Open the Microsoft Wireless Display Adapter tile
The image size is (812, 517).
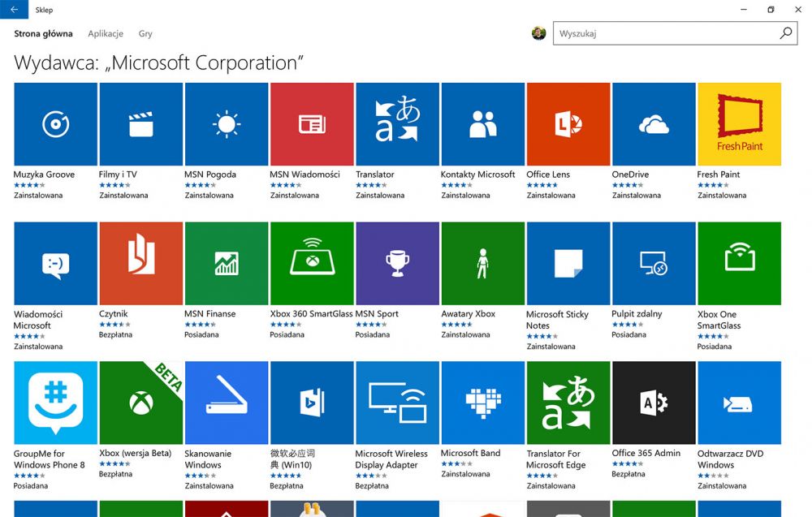click(397, 403)
